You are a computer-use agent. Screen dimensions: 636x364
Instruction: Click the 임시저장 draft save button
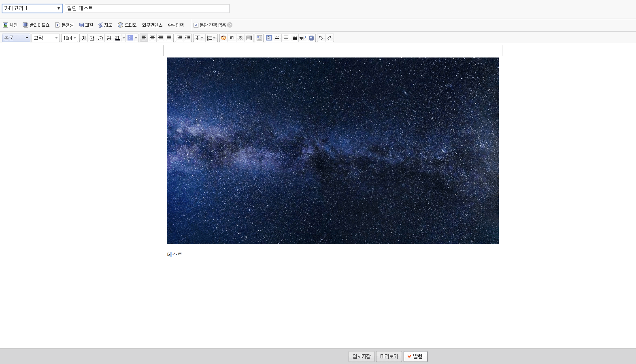pyautogui.click(x=361, y=356)
